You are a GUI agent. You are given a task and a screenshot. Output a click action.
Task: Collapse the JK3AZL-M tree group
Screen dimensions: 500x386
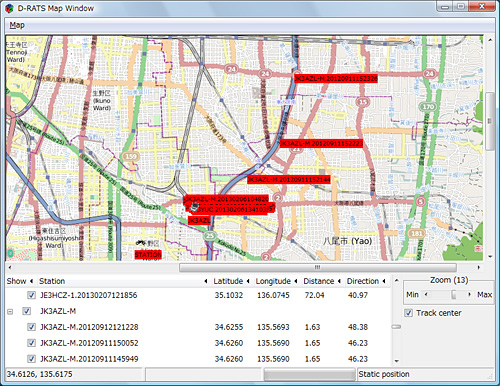10,312
